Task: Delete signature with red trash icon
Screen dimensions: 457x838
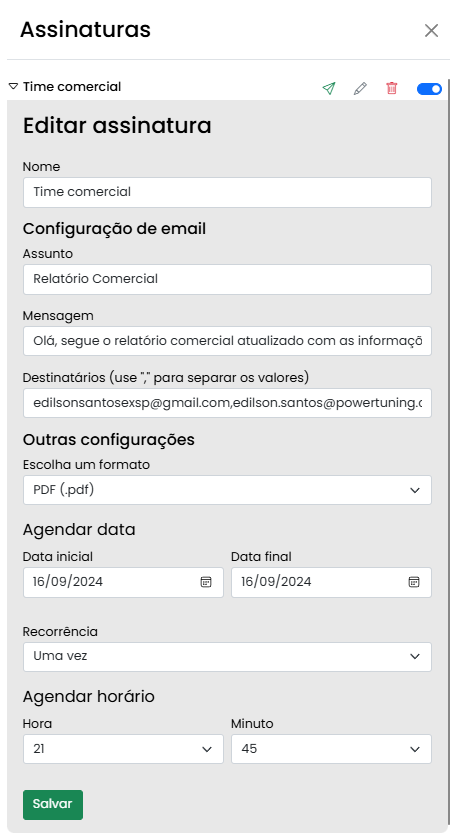Action: (x=392, y=88)
